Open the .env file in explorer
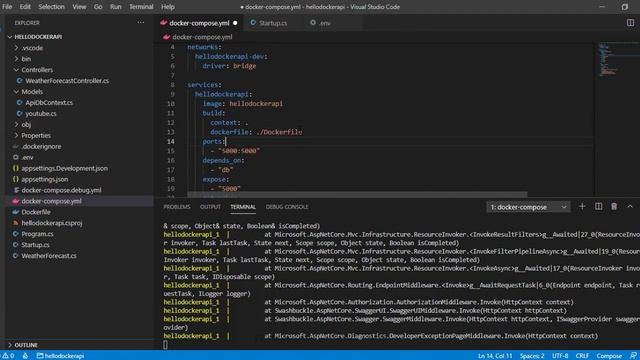 pyautogui.click(x=27, y=157)
